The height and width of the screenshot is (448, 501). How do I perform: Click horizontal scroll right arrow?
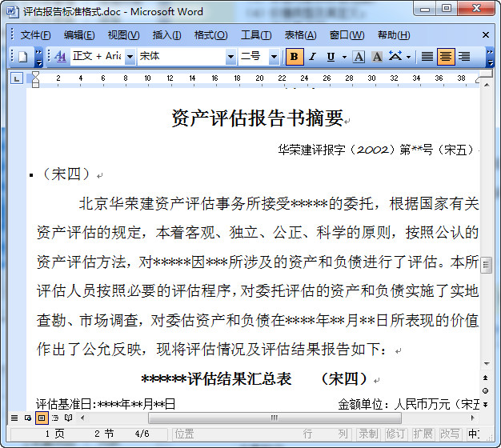click(473, 418)
